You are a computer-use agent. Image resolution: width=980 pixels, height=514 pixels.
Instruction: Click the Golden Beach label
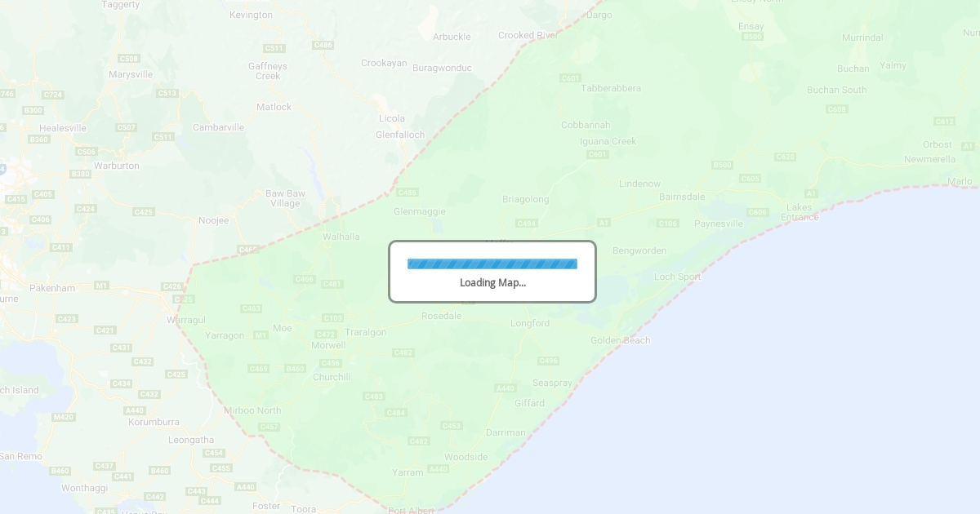click(621, 340)
